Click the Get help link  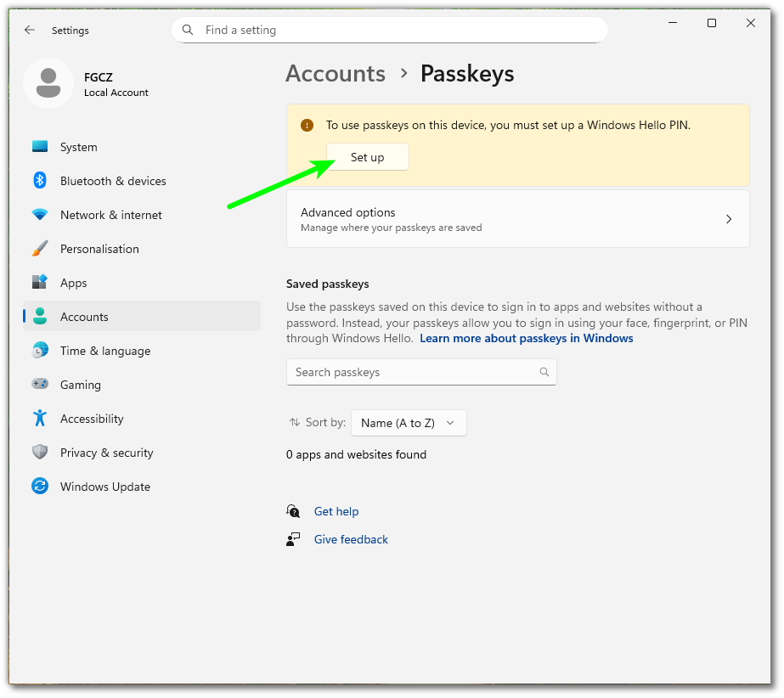click(336, 511)
